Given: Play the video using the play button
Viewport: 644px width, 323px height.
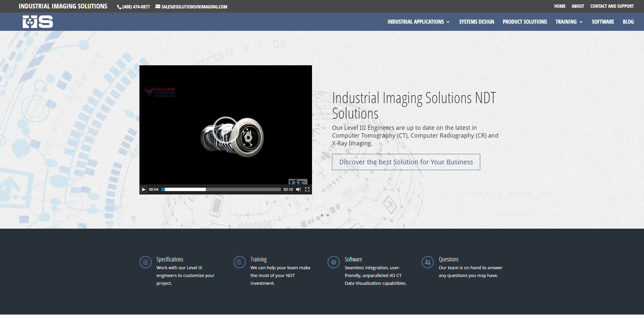Looking at the screenshot, I should (144, 189).
